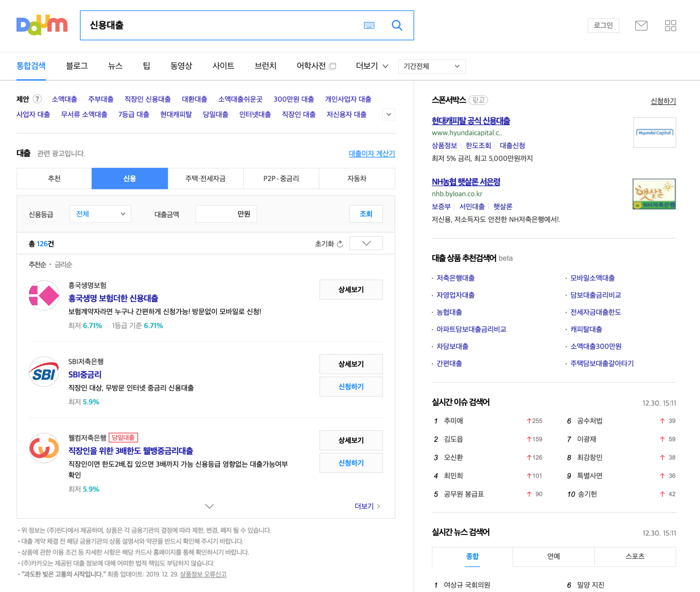Click the 햇살론 sublink under NH농협 ad

click(503, 207)
